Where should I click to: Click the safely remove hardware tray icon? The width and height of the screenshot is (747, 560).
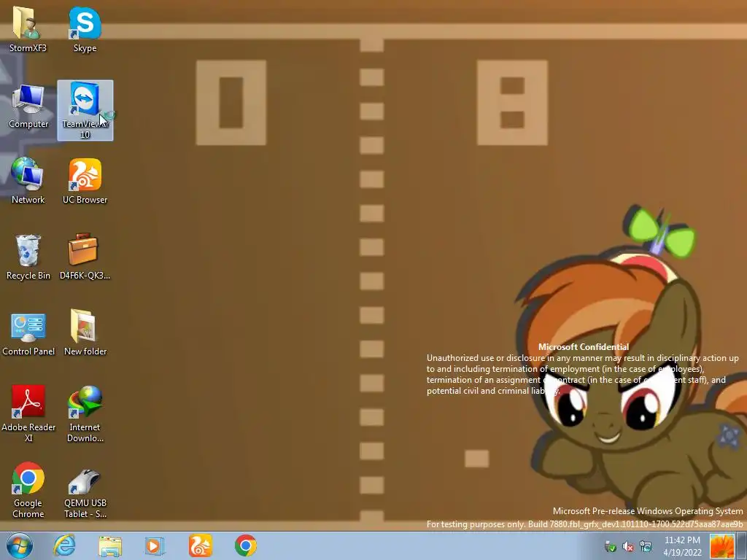[610, 547]
